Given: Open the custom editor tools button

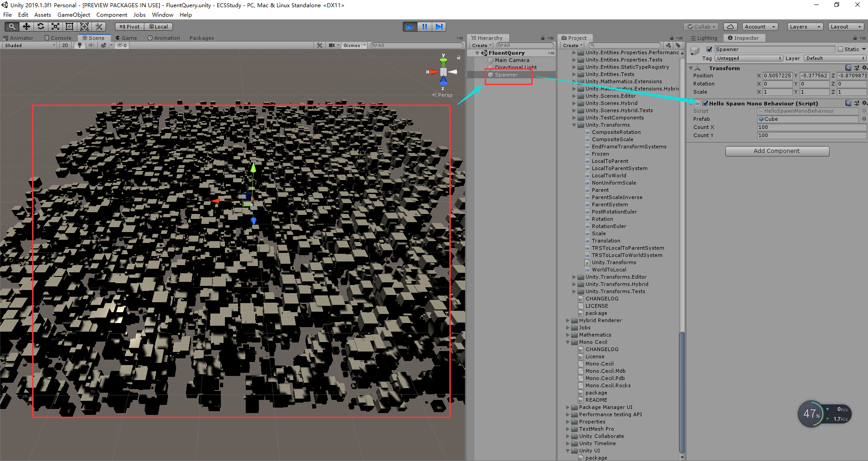Looking at the screenshot, I should [x=99, y=27].
